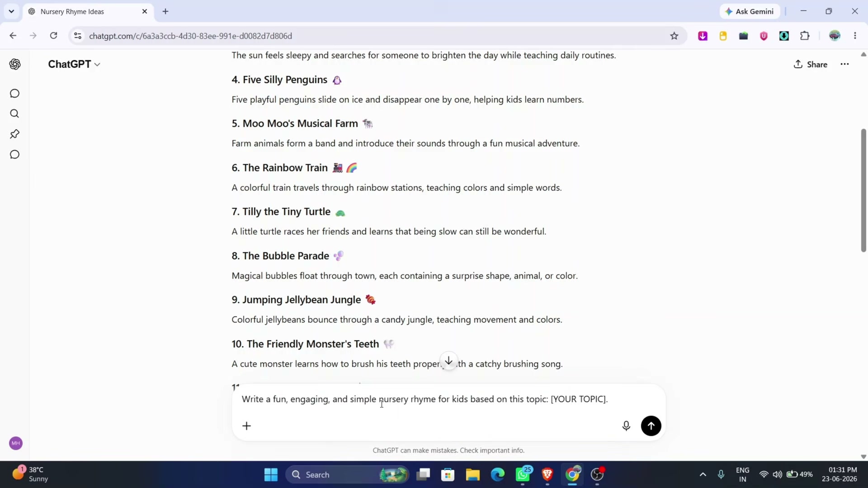The image size is (868, 488).
Task: Show hidden system tray icons
Action: (x=703, y=474)
